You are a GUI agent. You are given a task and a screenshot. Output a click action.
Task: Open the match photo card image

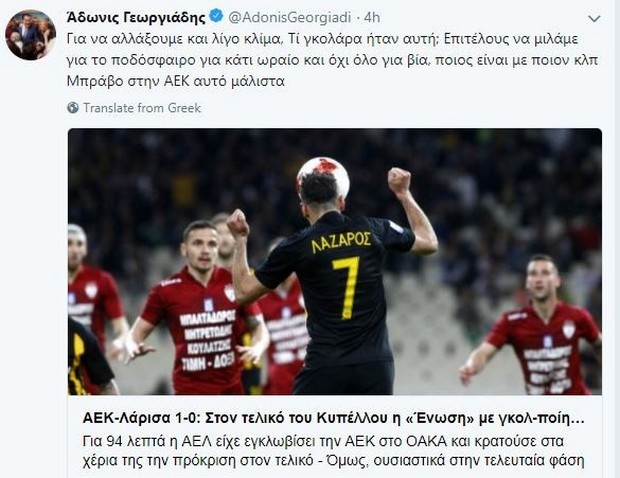(335, 261)
